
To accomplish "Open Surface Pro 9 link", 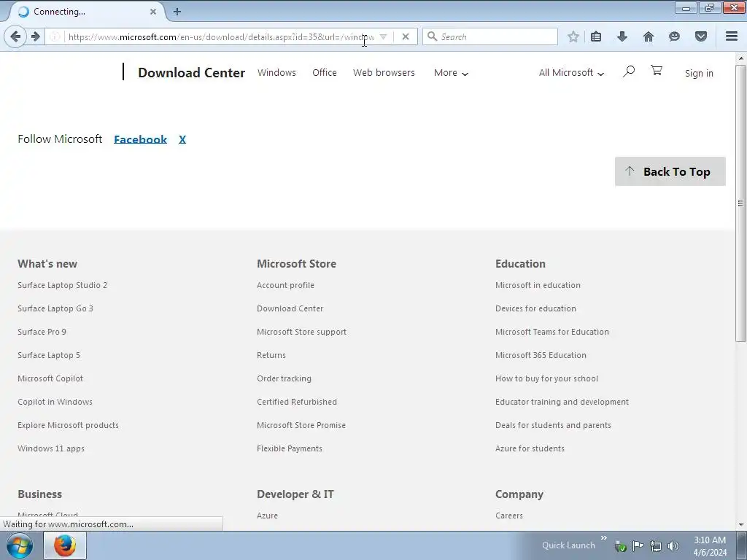I will click(x=42, y=332).
